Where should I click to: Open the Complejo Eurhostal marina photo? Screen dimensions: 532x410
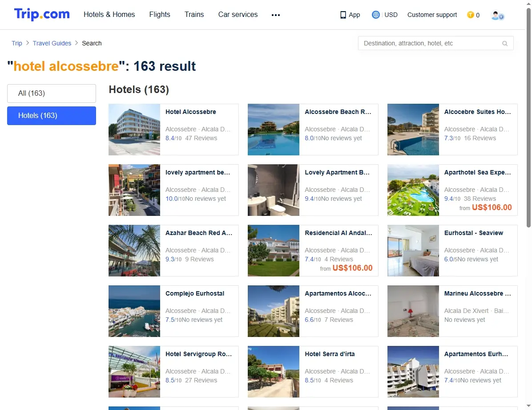pos(134,311)
